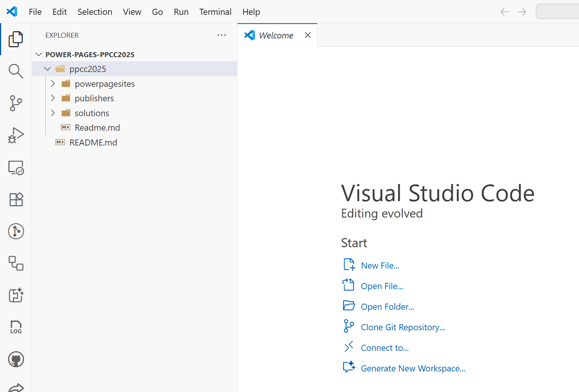The width and height of the screenshot is (579, 392).
Task: Open the Readme.md file inside ppcc2025
Action: [98, 127]
